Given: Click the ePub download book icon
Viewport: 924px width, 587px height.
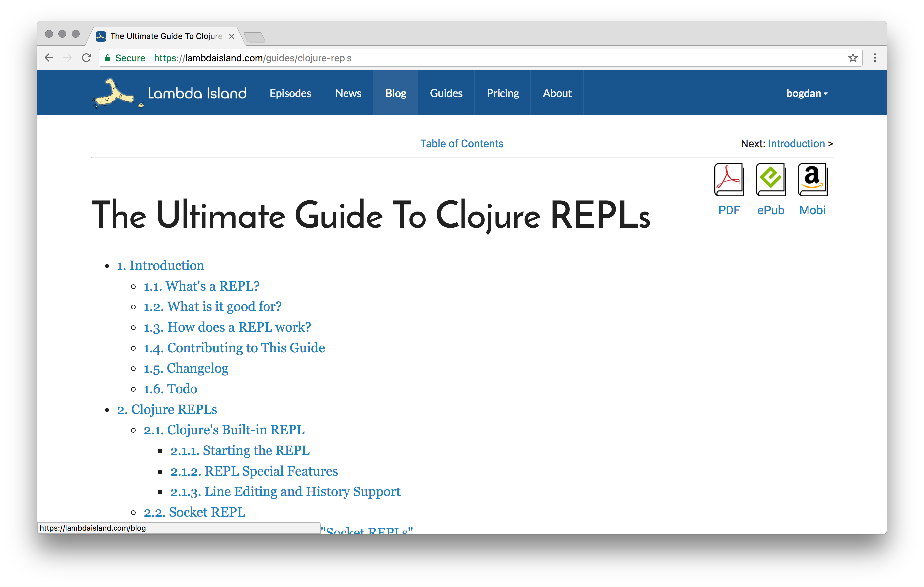Looking at the screenshot, I should pyautogui.click(x=771, y=179).
